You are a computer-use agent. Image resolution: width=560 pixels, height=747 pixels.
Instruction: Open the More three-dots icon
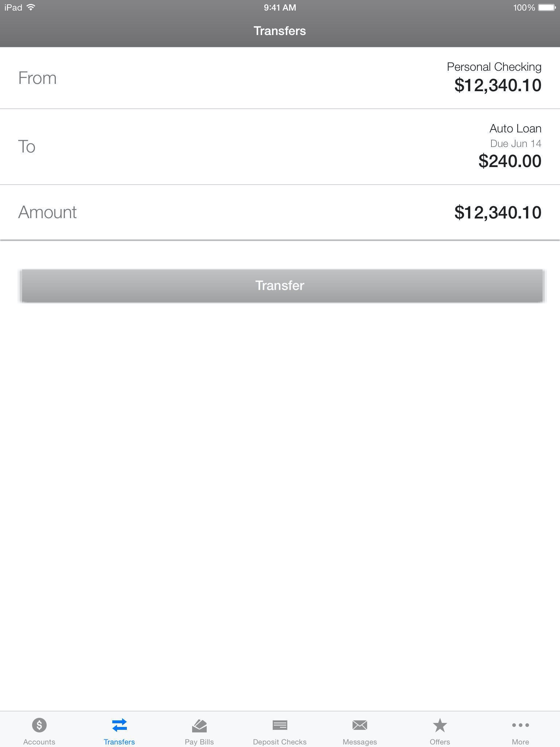[x=520, y=725]
